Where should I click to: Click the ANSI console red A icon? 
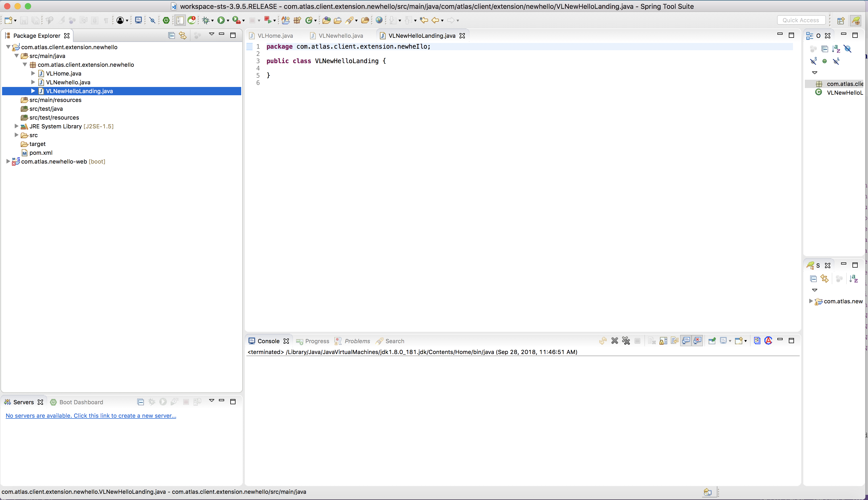(768, 341)
